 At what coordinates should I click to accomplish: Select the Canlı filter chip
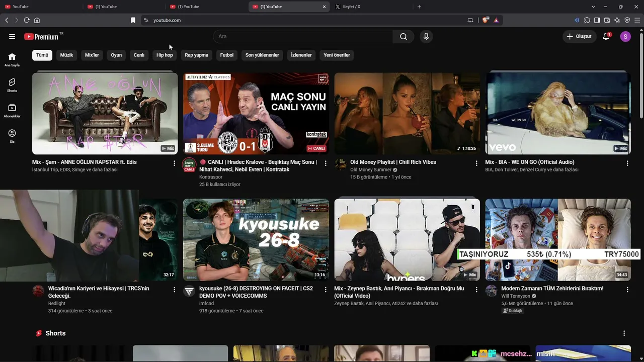click(139, 55)
